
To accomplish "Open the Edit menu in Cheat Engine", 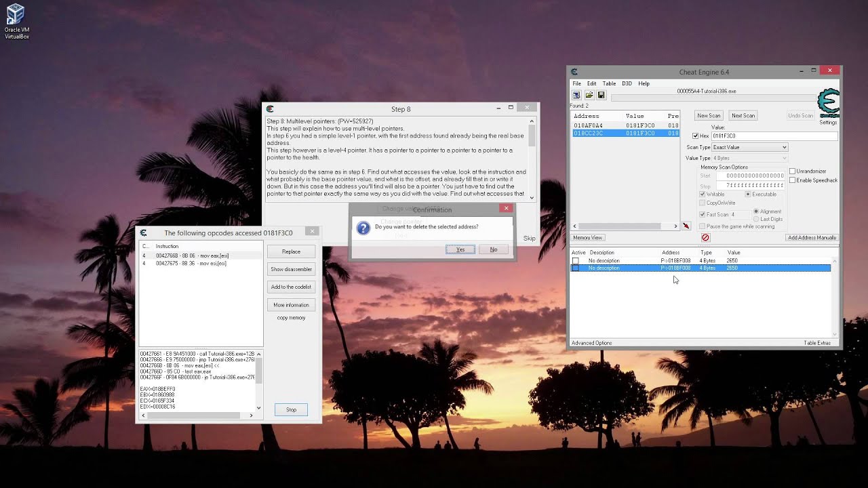I will (592, 83).
